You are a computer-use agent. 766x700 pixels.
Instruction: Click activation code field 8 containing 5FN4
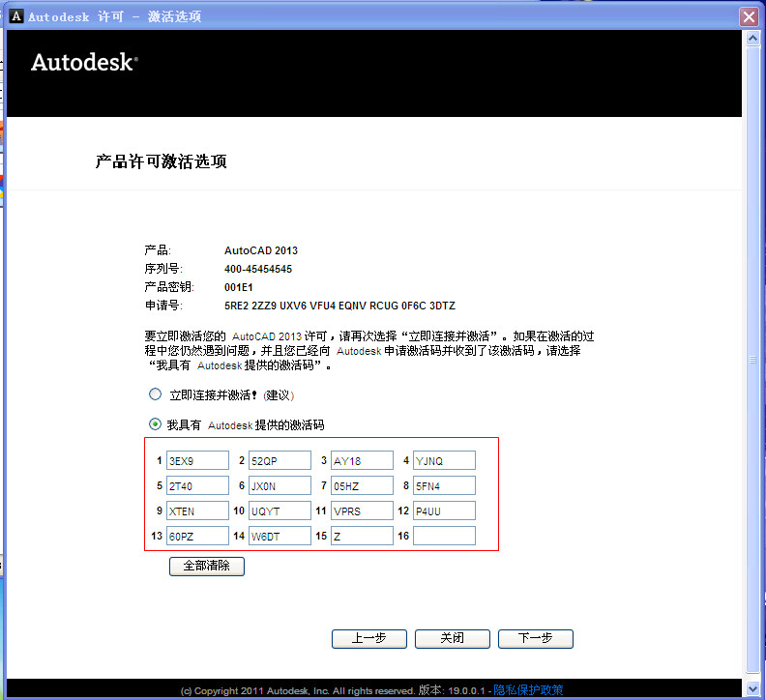tap(444, 485)
